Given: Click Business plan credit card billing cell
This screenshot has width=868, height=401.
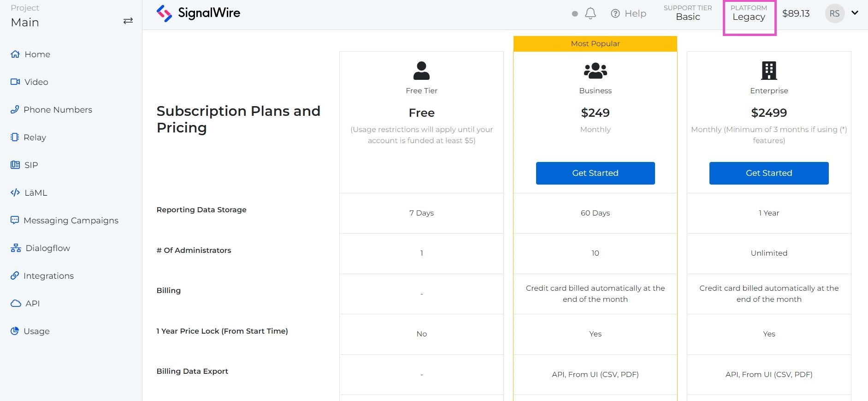Looking at the screenshot, I should pyautogui.click(x=595, y=293).
